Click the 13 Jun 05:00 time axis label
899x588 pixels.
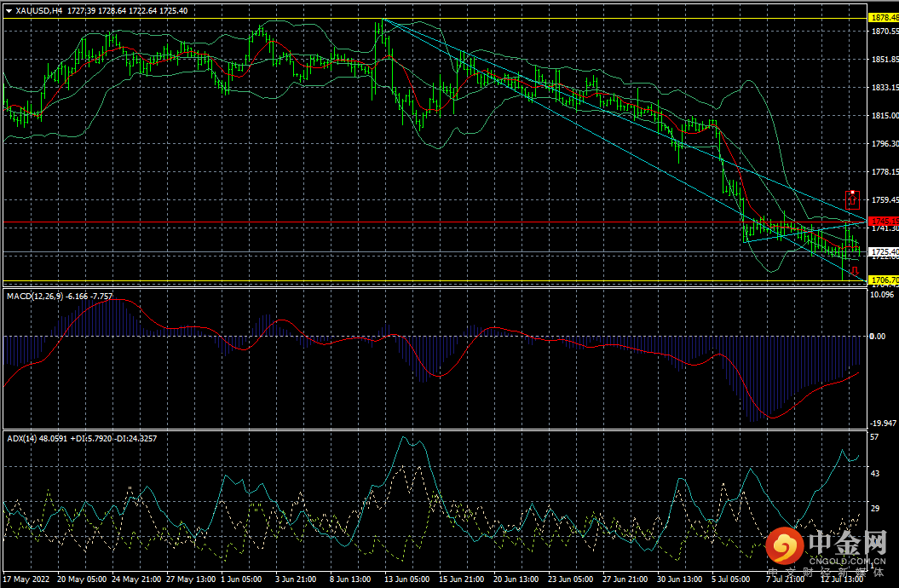point(406,579)
